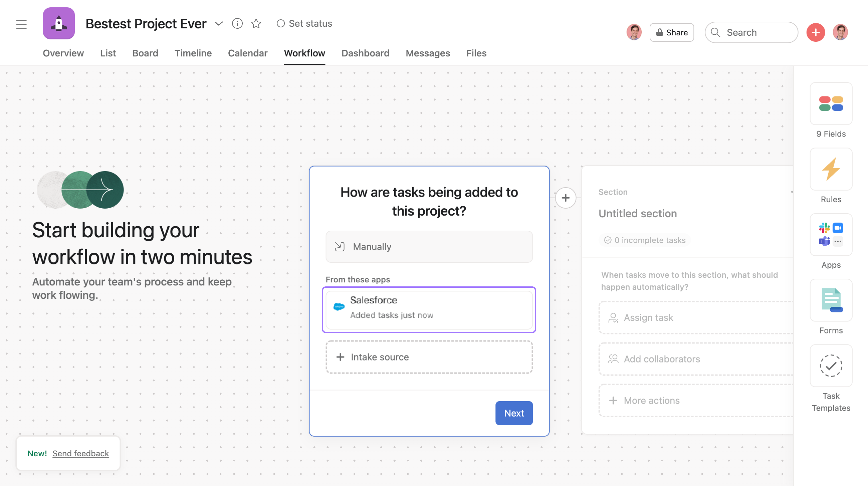Switch to the Calendar tab
Image resolution: width=868 pixels, height=486 pixels.
click(x=248, y=53)
